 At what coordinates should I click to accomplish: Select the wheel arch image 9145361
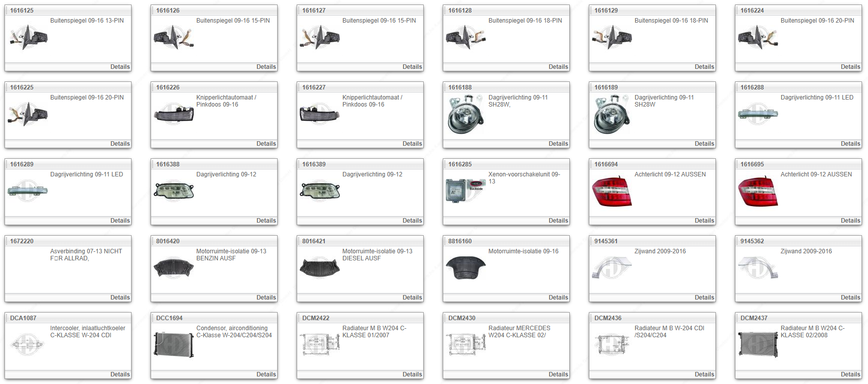coord(611,268)
